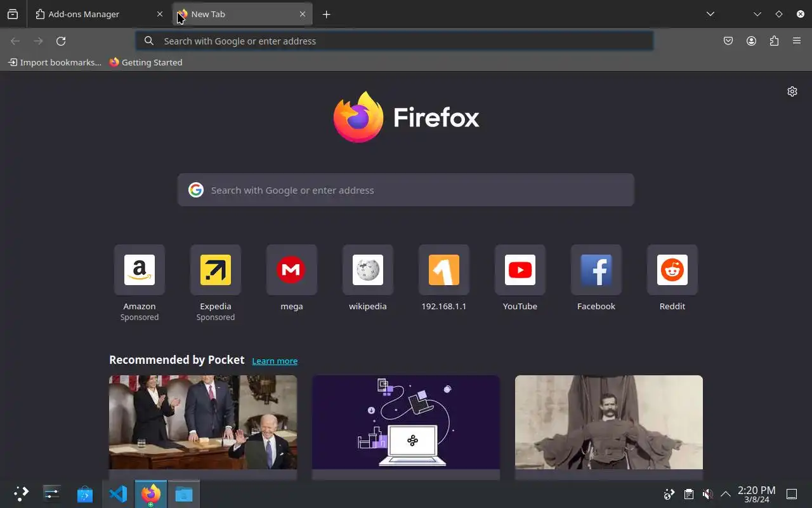
Task: Click the Pocket Learn more link
Action: 275,361
